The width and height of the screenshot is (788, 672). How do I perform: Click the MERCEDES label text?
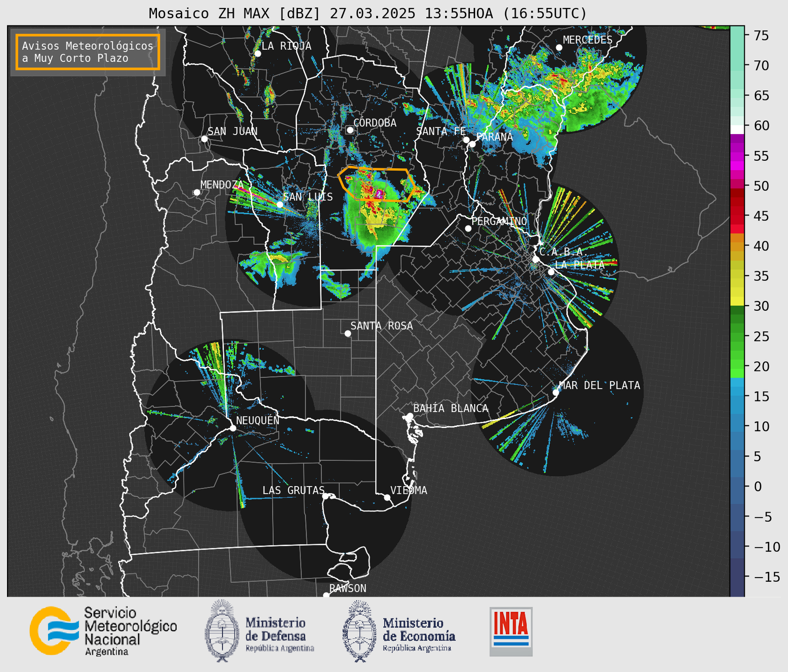(x=588, y=40)
